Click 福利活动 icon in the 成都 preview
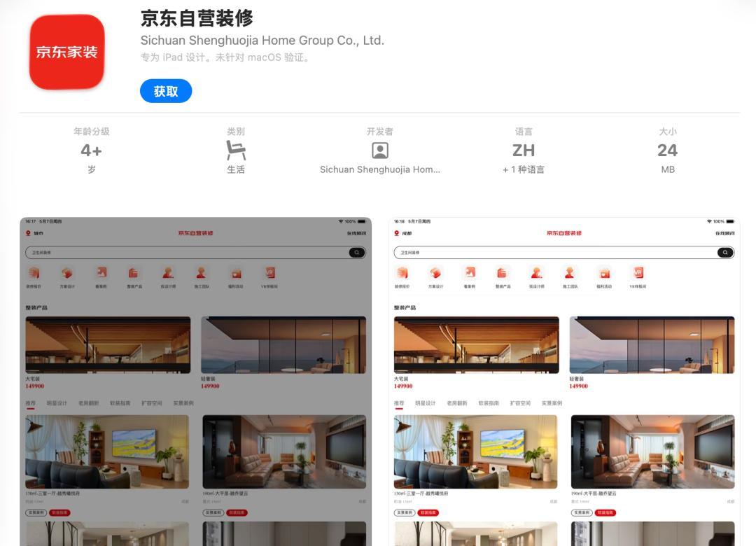The width and height of the screenshot is (756, 546). pos(604,273)
